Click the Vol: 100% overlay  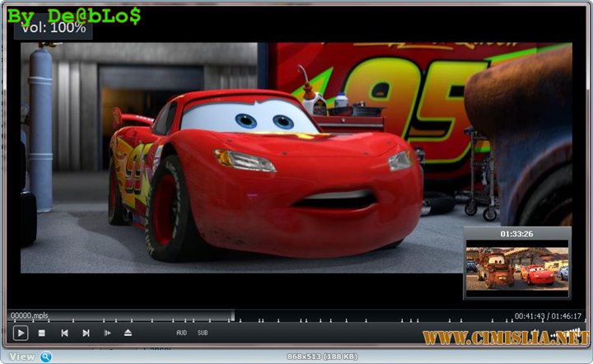54,27
